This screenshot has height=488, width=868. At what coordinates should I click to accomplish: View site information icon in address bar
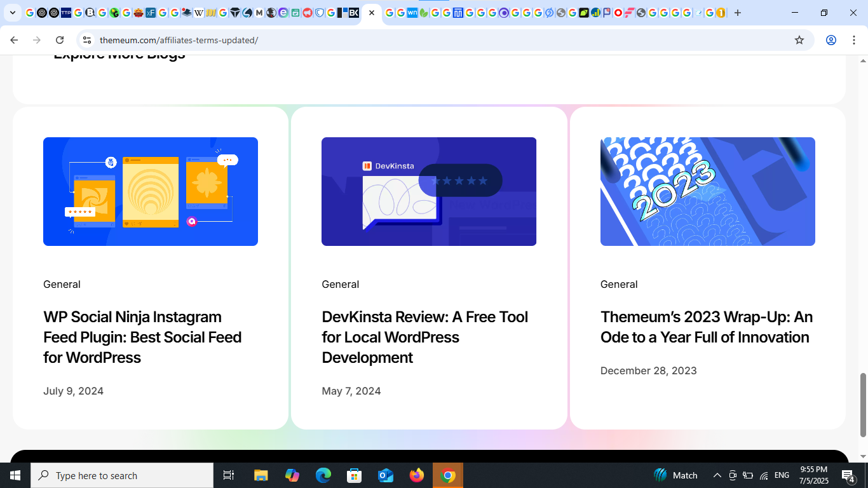click(x=87, y=40)
